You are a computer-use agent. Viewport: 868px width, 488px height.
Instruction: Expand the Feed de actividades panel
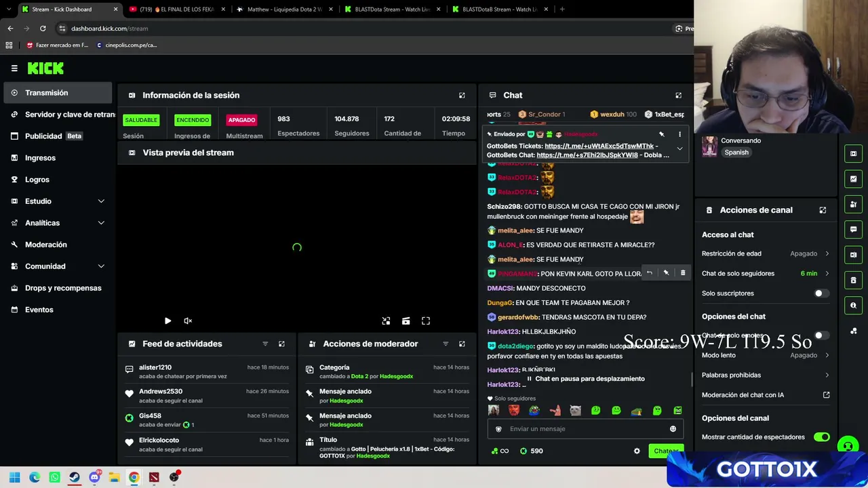pos(281,344)
